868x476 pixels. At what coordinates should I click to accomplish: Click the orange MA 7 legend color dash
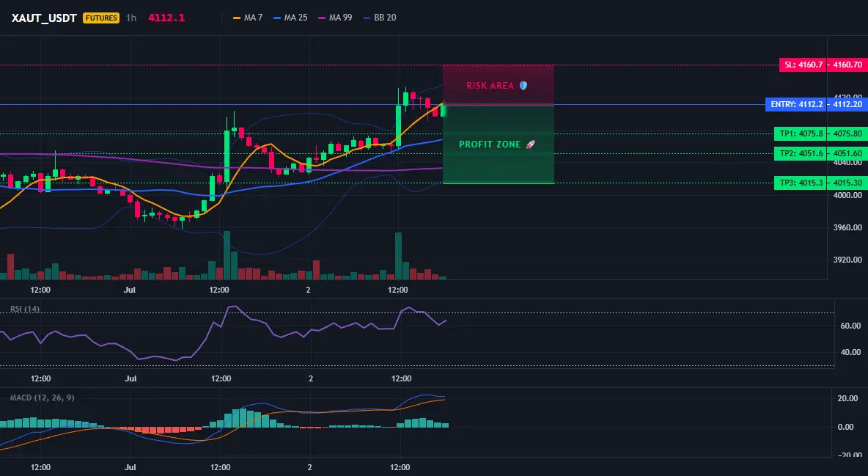pos(237,18)
